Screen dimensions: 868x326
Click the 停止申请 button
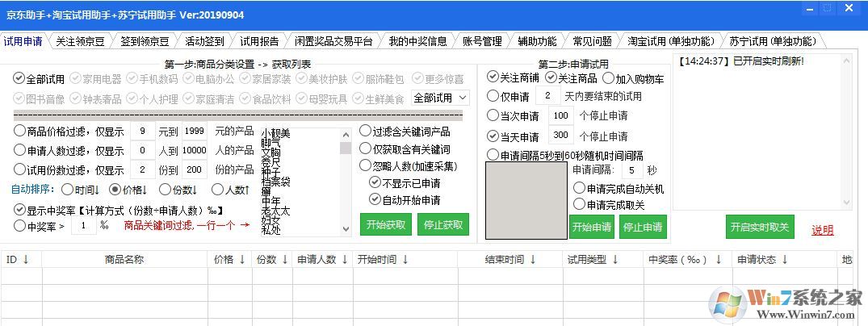[643, 227]
